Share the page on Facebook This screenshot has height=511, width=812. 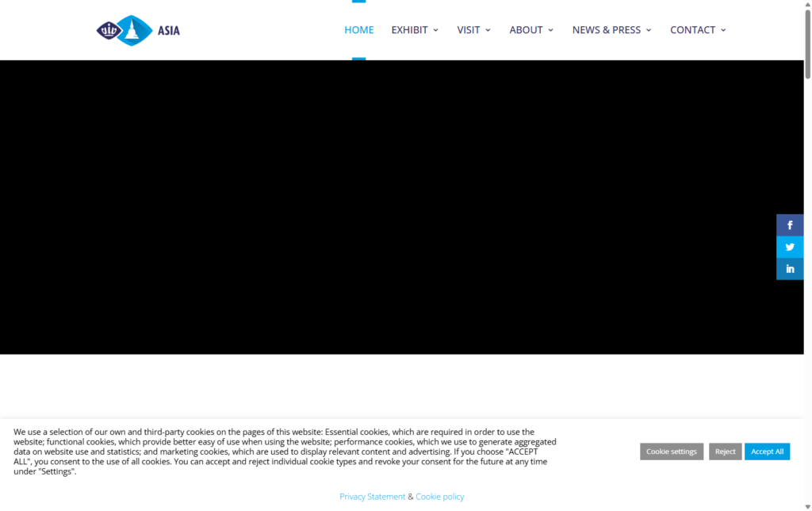pyautogui.click(x=790, y=225)
